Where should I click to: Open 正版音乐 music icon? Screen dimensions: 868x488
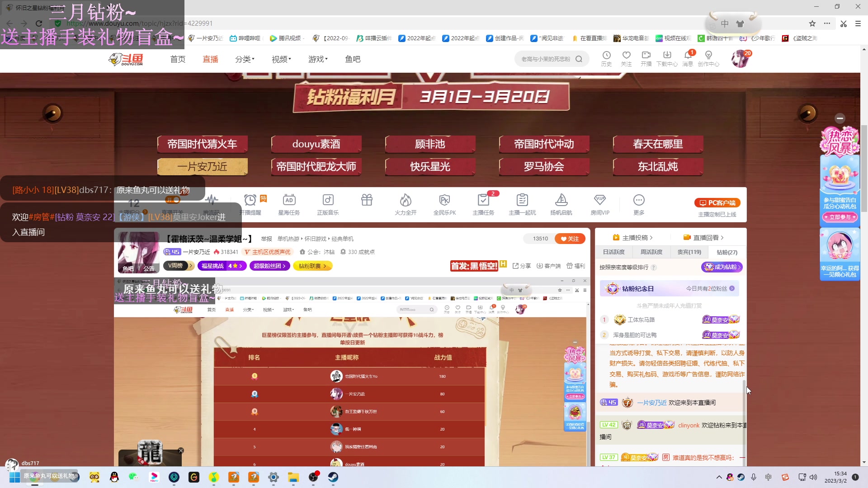tap(328, 204)
